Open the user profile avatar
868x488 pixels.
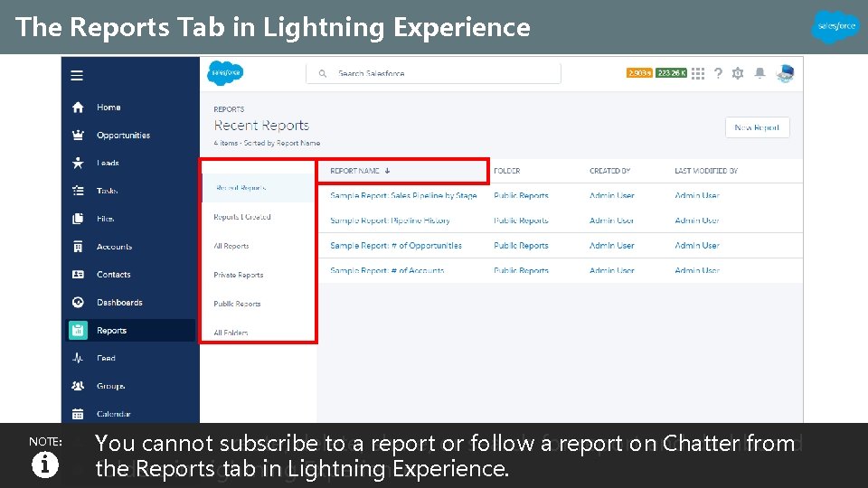[785, 73]
